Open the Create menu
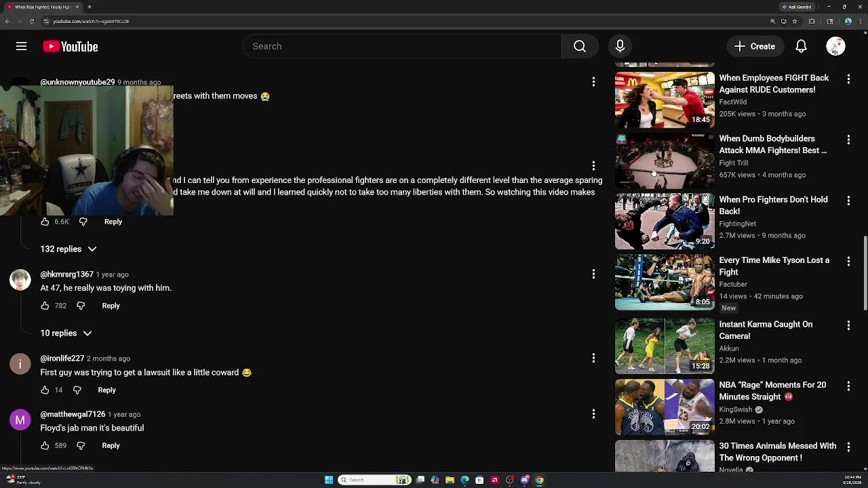The width and height of the screenshot is (868, 488). coord(755,46)
